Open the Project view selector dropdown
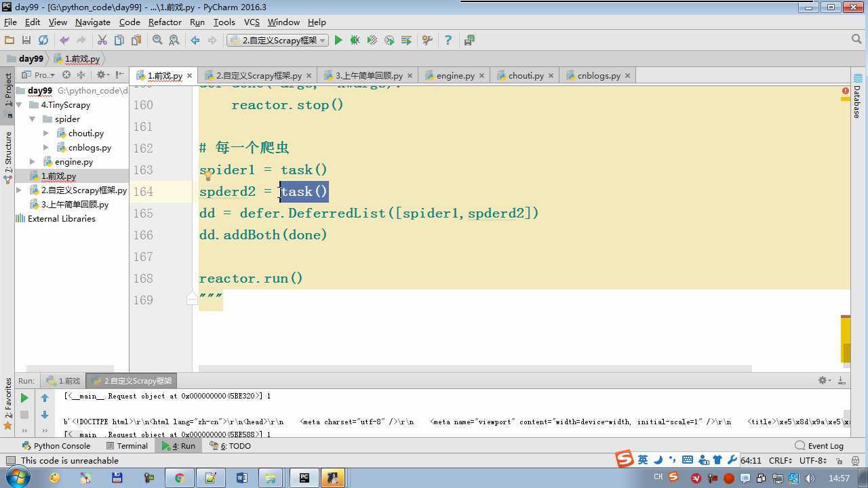The image size is (868, 488). 38,75
